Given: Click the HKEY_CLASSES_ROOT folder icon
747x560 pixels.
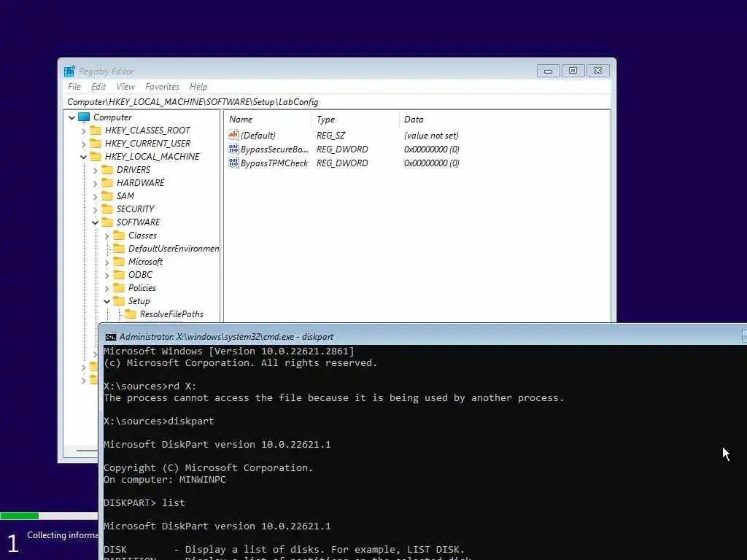Looking at the screenshot, I should tap(96, 131).
